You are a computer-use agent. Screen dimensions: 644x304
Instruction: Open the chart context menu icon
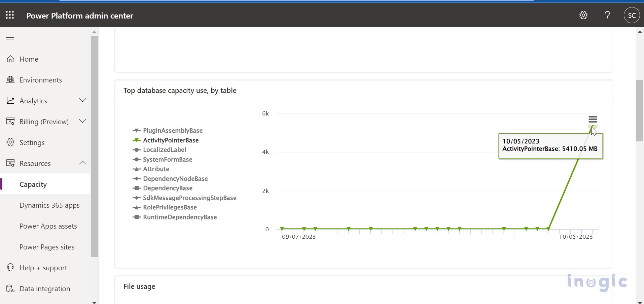pos(593,120)
